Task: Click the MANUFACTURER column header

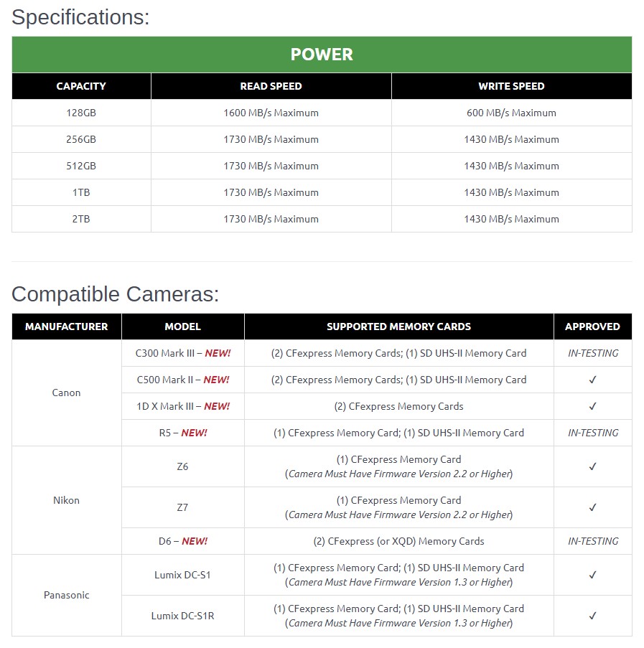Action: click(x=67, y=327)
